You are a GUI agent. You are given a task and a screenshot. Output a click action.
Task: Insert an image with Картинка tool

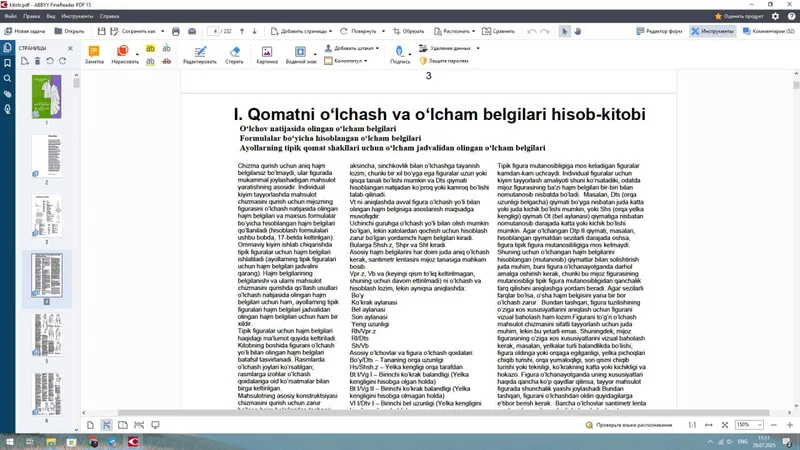(267, 55)
